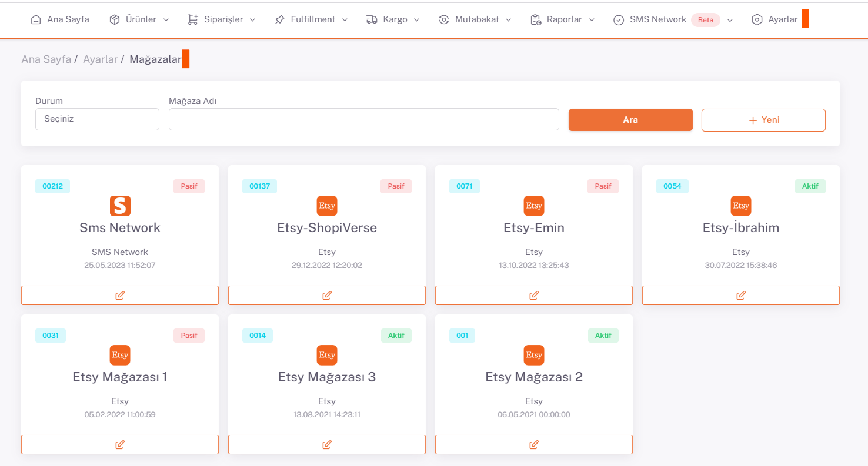Click the Ana Sayfa home icon
The image size is (868, 466).
click(36, 19)
